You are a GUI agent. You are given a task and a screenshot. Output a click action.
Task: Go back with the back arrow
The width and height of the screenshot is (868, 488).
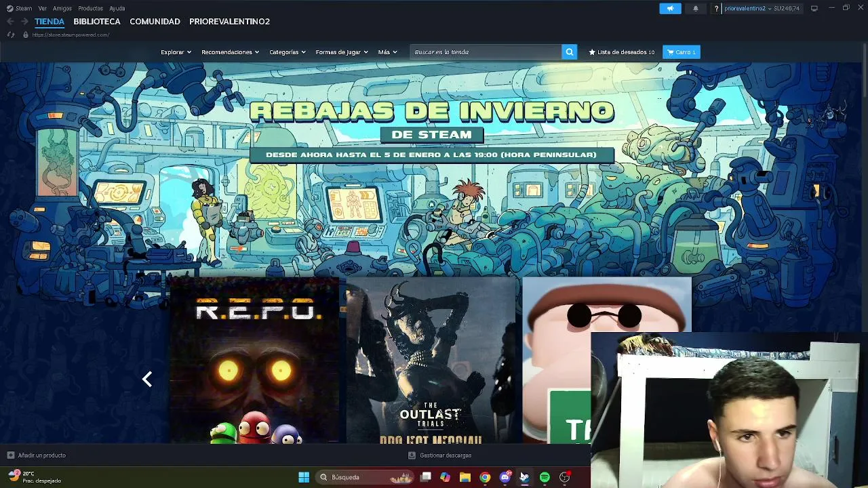click(10, 22)
